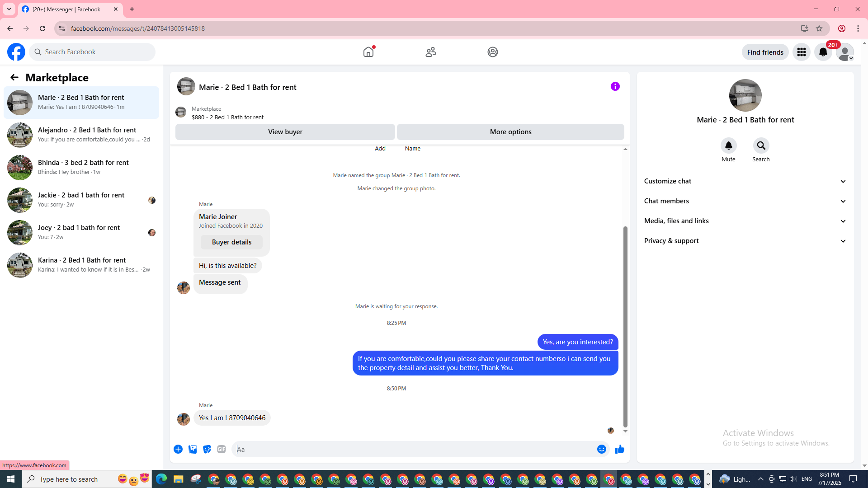Click the Facebook logo icon

pos(16,52)
